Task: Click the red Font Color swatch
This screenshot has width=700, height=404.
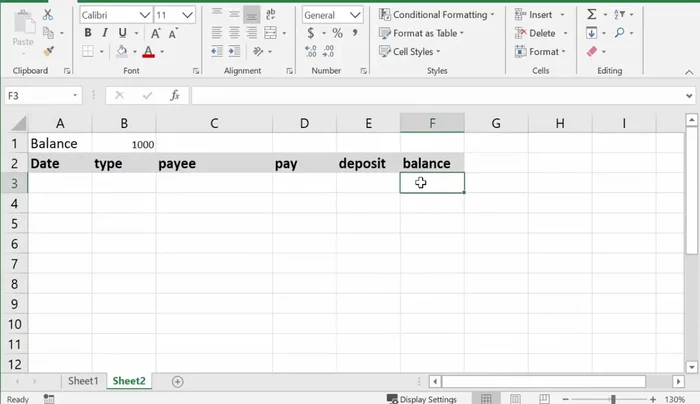Action: (148, 52)
